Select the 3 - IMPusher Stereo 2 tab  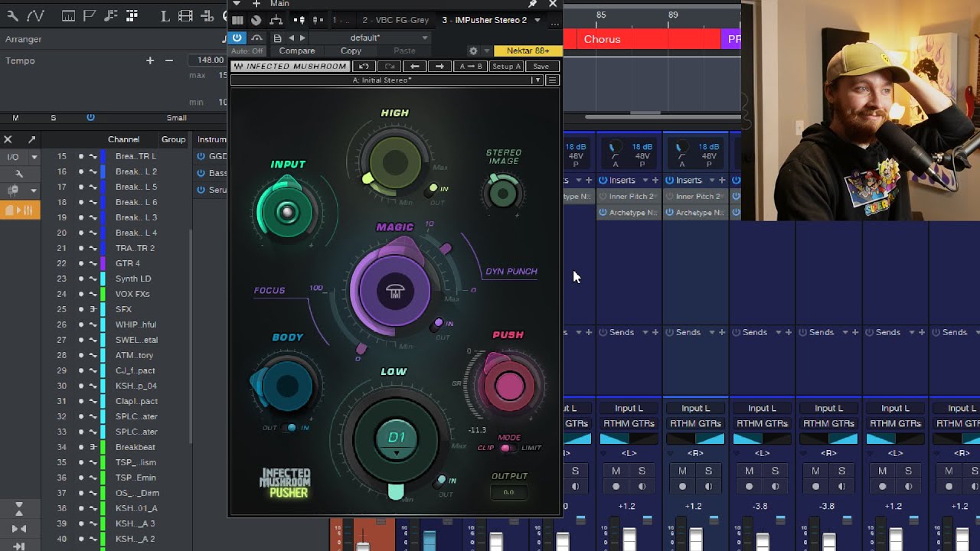click(484, 20)
